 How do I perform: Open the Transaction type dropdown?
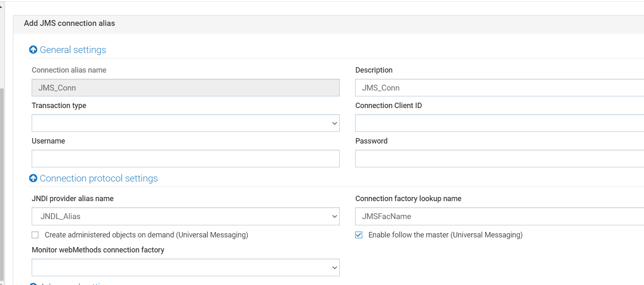coord(185,123)
